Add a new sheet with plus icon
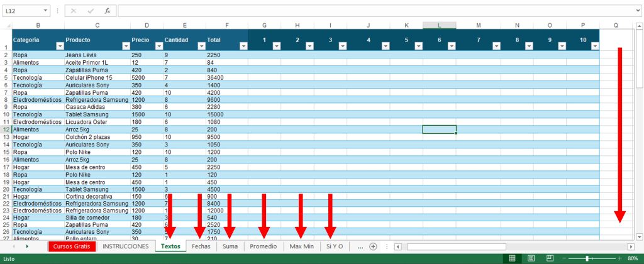The width and height of the screenshot is (644, 264). [373, 247]
